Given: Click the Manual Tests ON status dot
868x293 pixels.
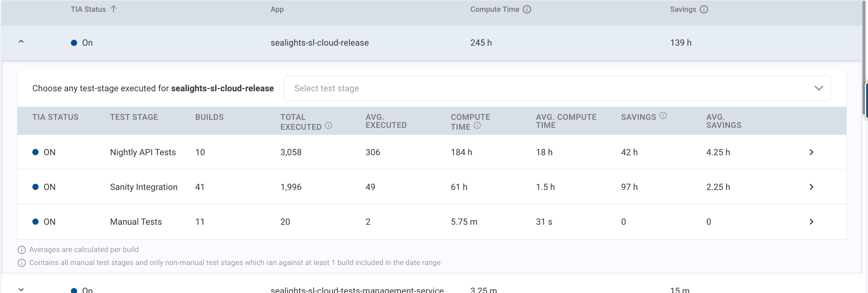Looking at the screenshot, I should point(35,222).
